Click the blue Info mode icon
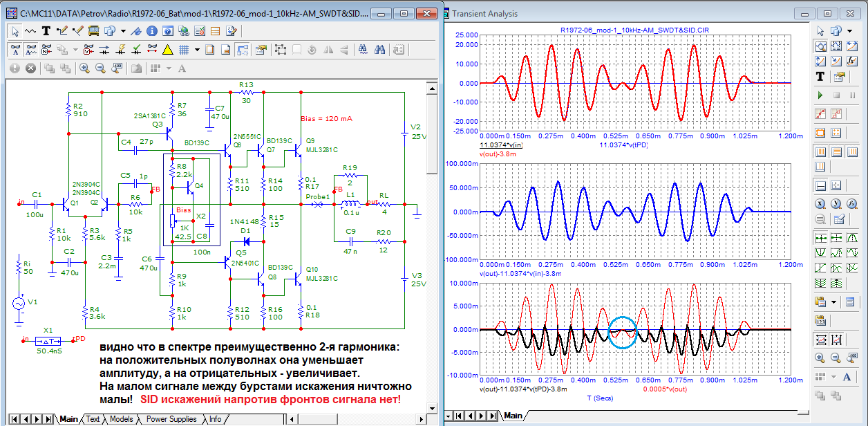Image resolution: width=868 pixels, height=426 pixels. 151,31
